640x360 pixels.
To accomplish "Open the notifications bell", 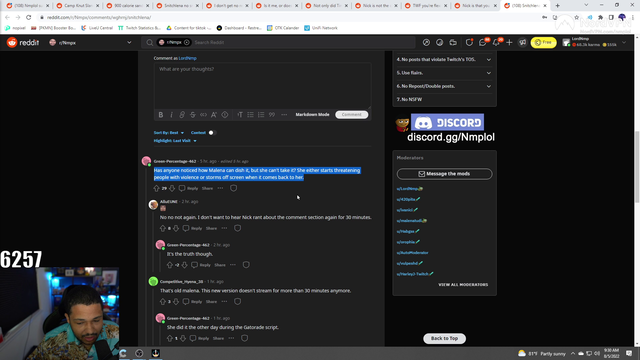I will (x=496, y=42).
